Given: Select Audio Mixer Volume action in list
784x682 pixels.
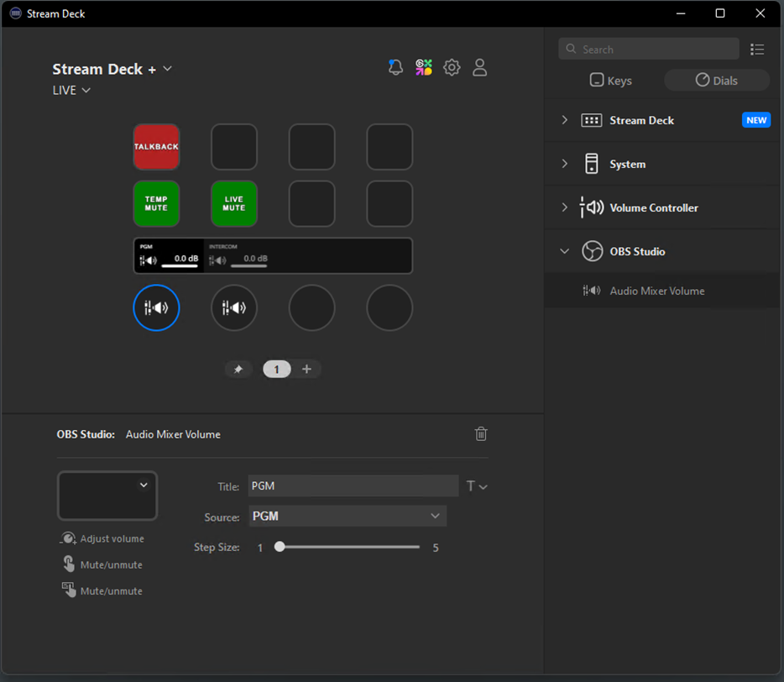Looking at the screenshot, I should click(656, 291).
